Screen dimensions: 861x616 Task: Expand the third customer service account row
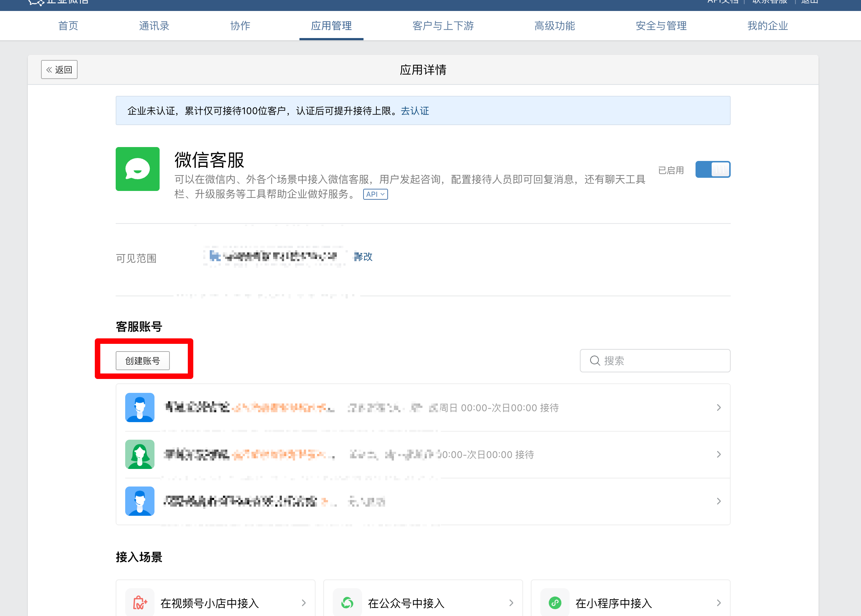tap(423, 501)
